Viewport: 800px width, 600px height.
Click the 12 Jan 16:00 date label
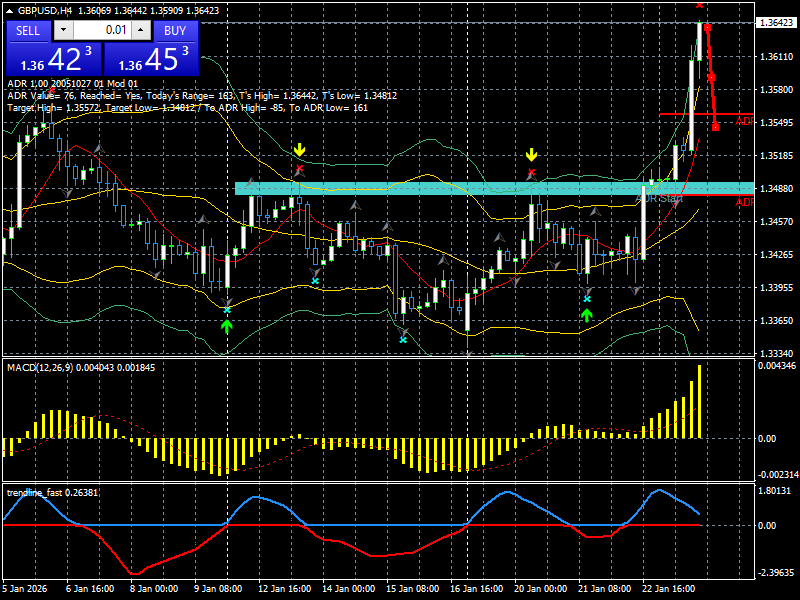coord(284,588)
